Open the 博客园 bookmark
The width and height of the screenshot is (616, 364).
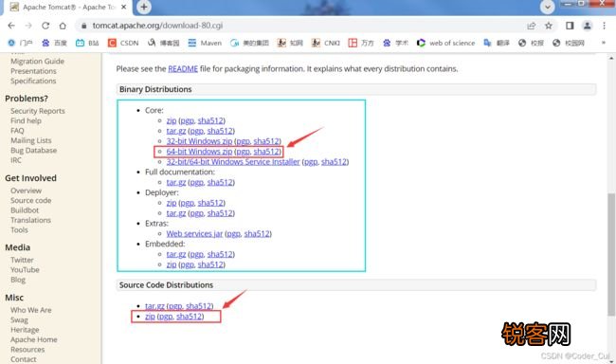tap(163, 43)
